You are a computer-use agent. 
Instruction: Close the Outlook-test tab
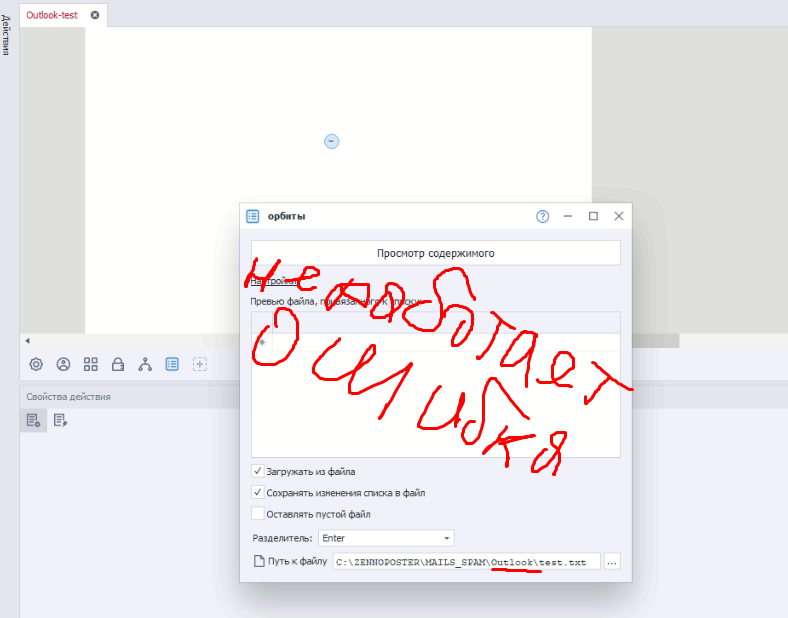coord(95,15)
